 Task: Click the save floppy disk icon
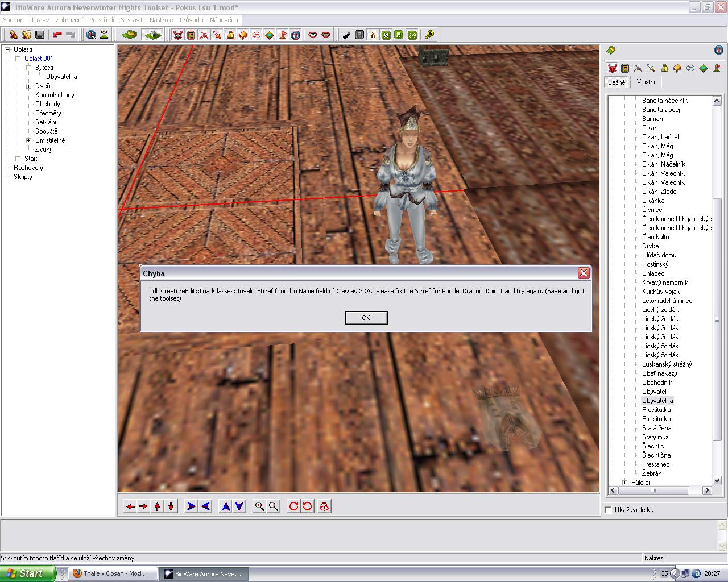coord(40,35)
